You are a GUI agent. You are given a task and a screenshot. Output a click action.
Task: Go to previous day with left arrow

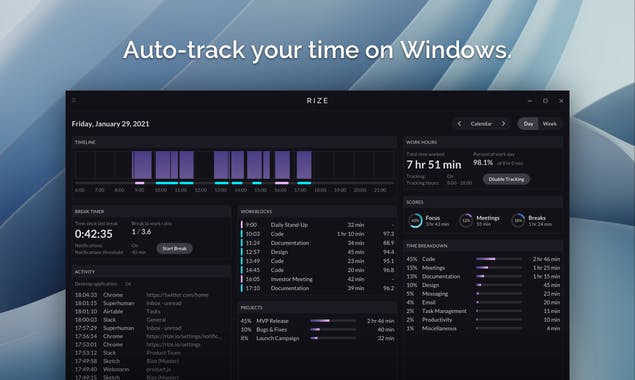[x=459, y=124]
